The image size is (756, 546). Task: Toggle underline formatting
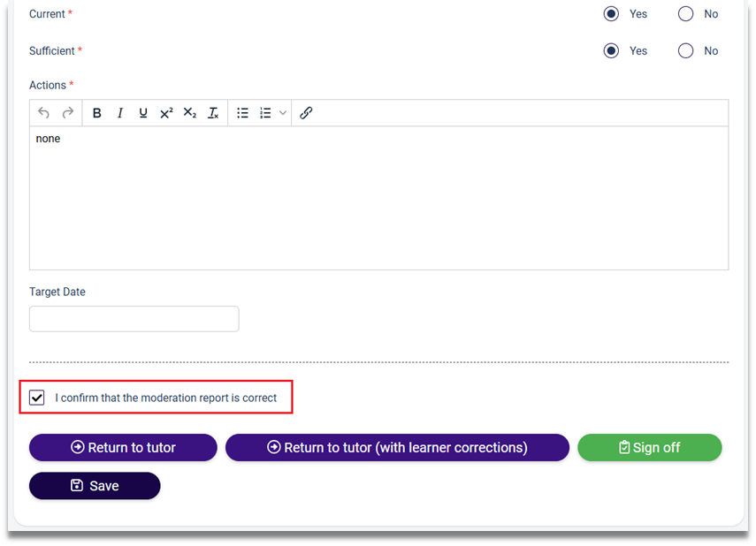pos(143,113)
